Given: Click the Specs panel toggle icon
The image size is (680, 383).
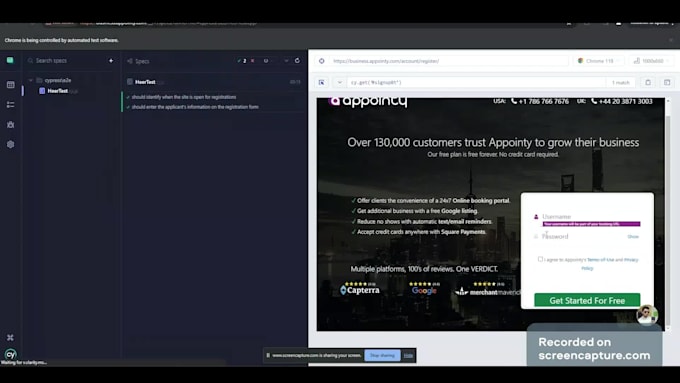Looking at the screenshot, I should (x=130, y=61).
